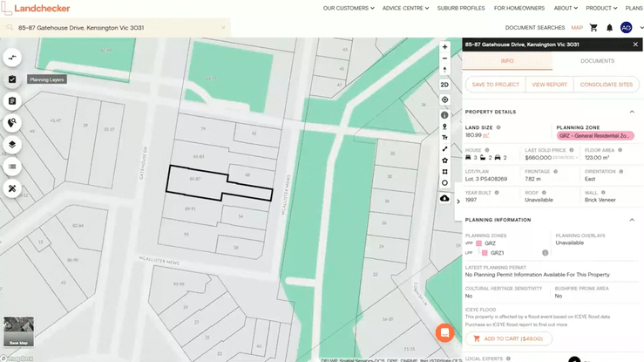Switch to the Documents tab

pyautogui.click(x=597, y=61)
